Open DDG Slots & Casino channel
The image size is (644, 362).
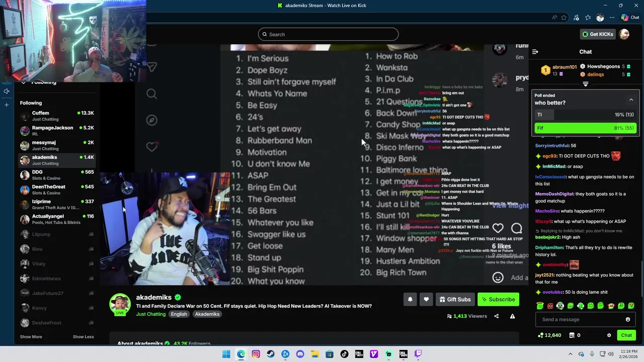tap(57, 175)
